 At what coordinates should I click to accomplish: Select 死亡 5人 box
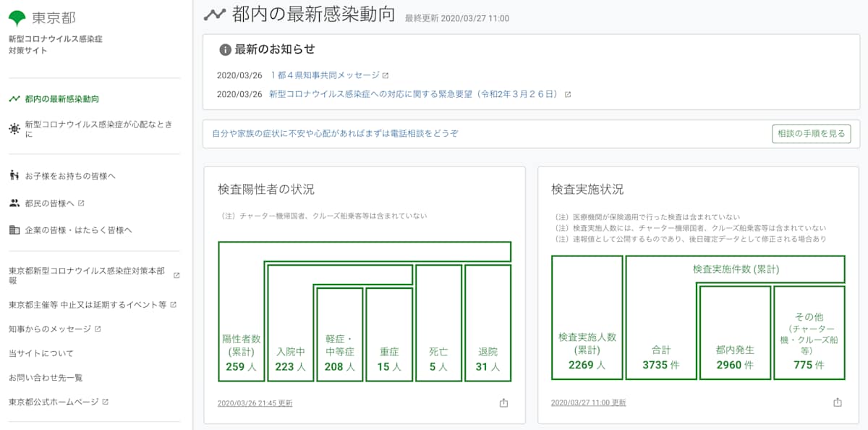438,323
